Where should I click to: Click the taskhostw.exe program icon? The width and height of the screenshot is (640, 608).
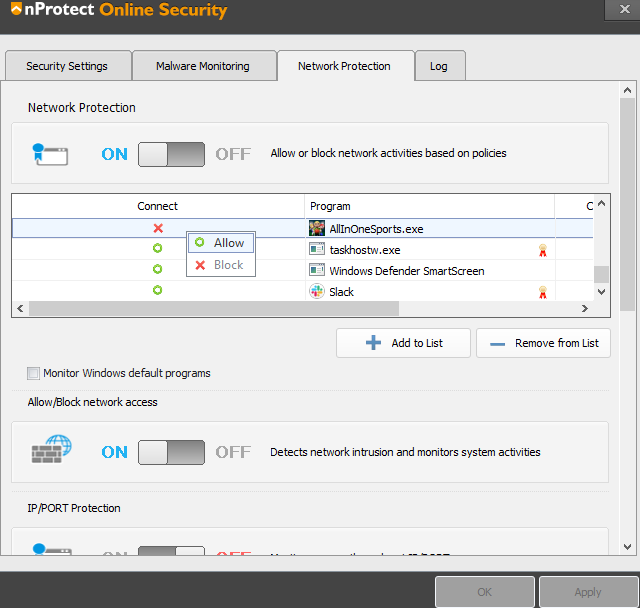[317, 249]
